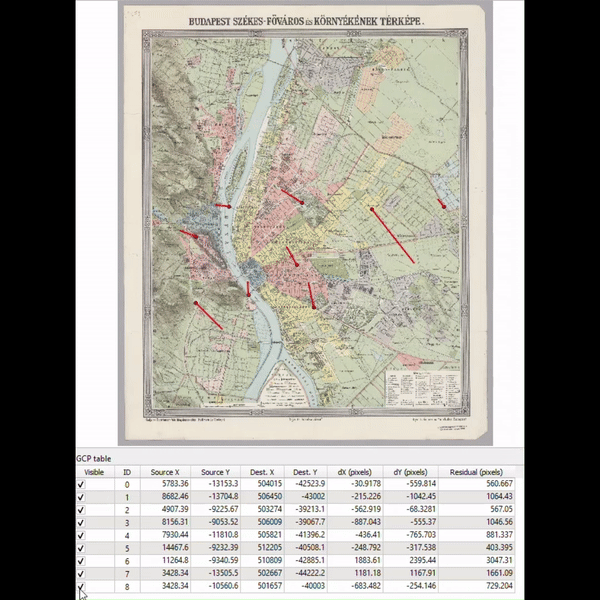
Task: Click dY value 2395.44
Action: coord(423,560)
